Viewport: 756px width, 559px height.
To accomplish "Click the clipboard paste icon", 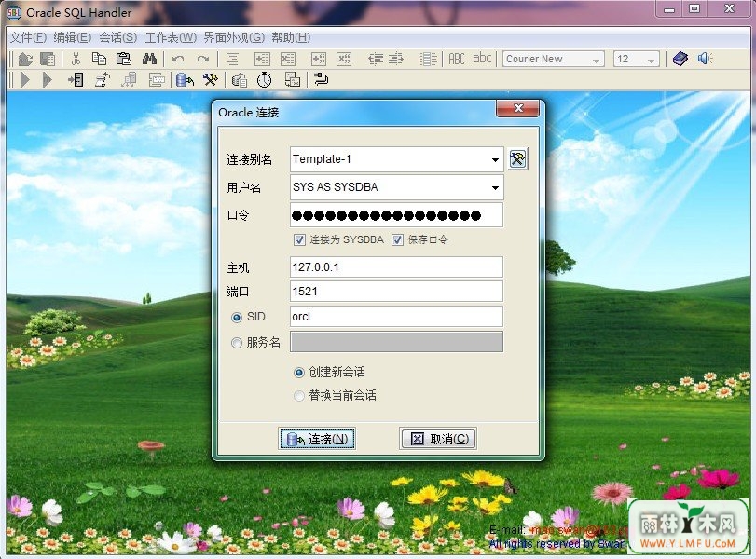I will point(124,59).
